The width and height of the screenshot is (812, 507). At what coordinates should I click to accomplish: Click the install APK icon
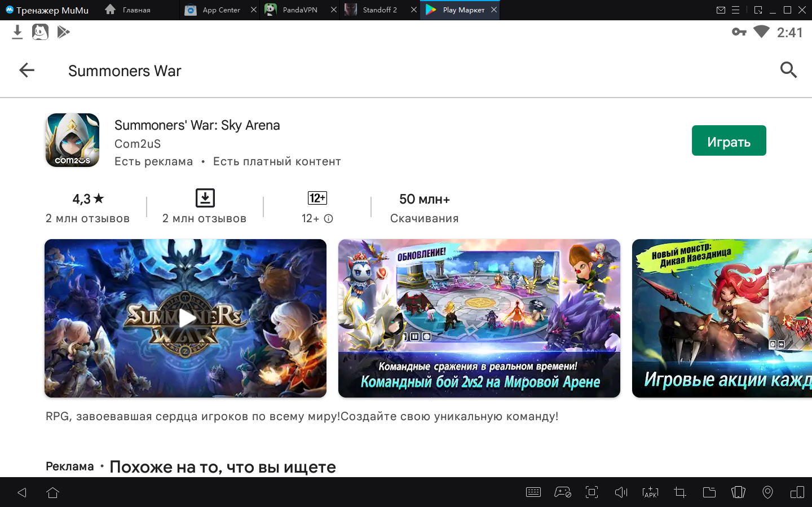tap(650, 492)
